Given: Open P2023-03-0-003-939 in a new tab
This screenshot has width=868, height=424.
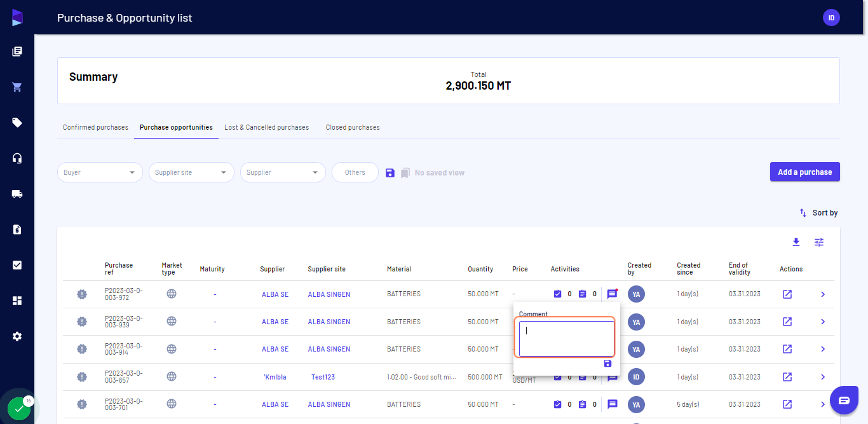Looking at the screenshot, I should click(x=787, y=322).
